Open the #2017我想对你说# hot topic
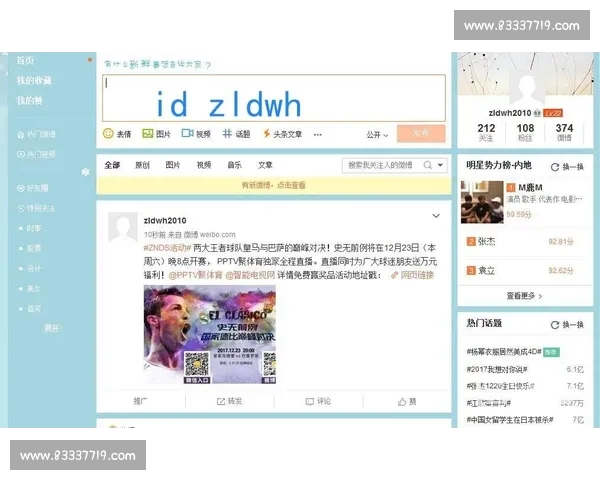 497,369
